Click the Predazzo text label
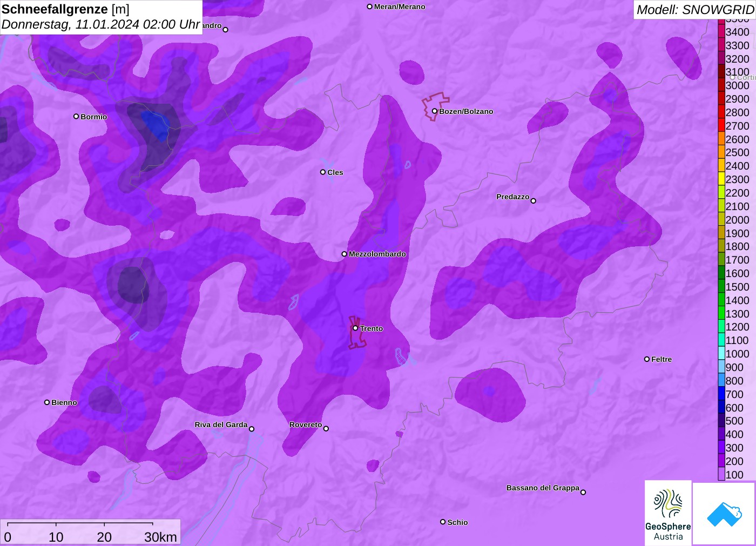Viewport: 756px width, 546px height. [513, 197]
